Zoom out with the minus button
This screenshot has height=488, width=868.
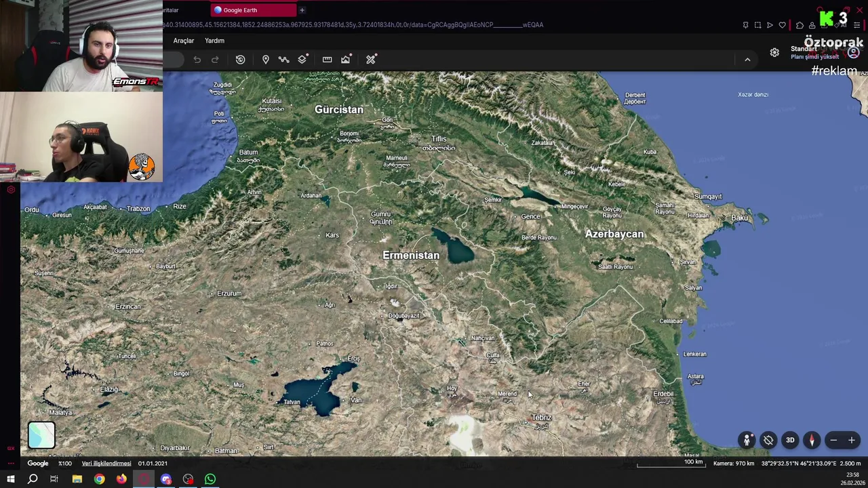(x=833, y=441)
